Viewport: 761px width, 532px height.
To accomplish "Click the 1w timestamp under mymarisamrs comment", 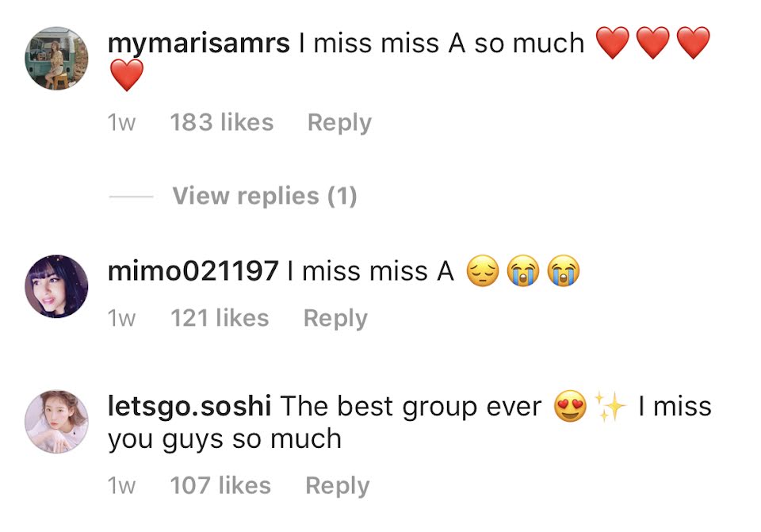I will [121, 123].
